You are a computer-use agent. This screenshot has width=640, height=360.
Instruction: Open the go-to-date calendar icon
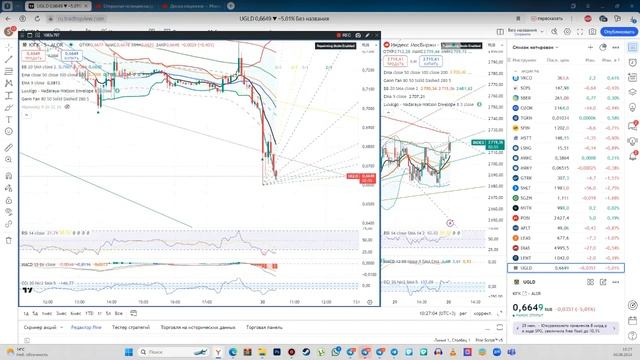(x=133, y=313)
